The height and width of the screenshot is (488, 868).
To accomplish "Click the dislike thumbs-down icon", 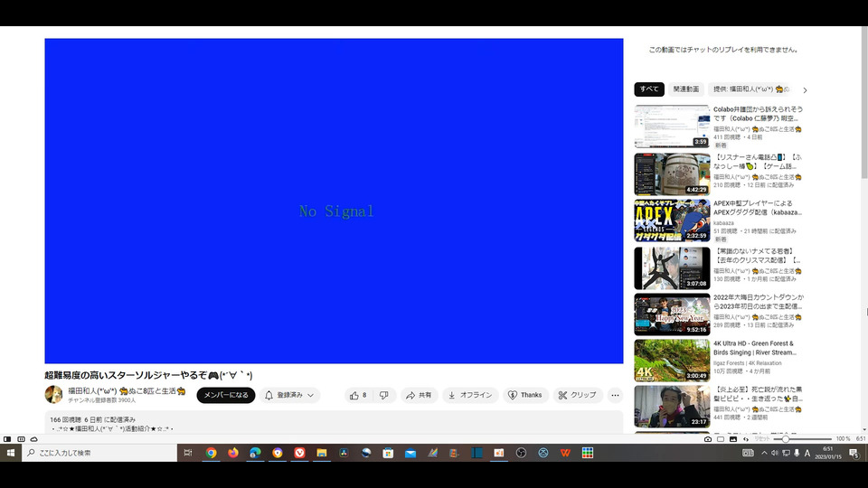I will click(383, 395).
